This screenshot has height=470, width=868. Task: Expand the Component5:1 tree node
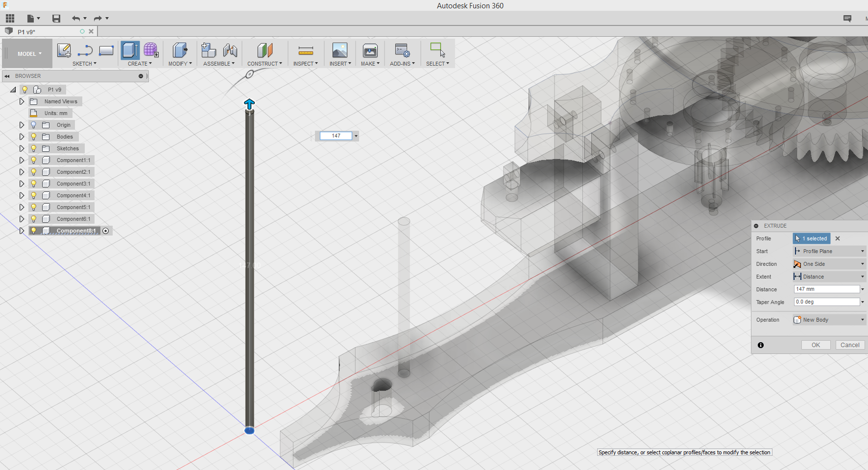point(22,207)
